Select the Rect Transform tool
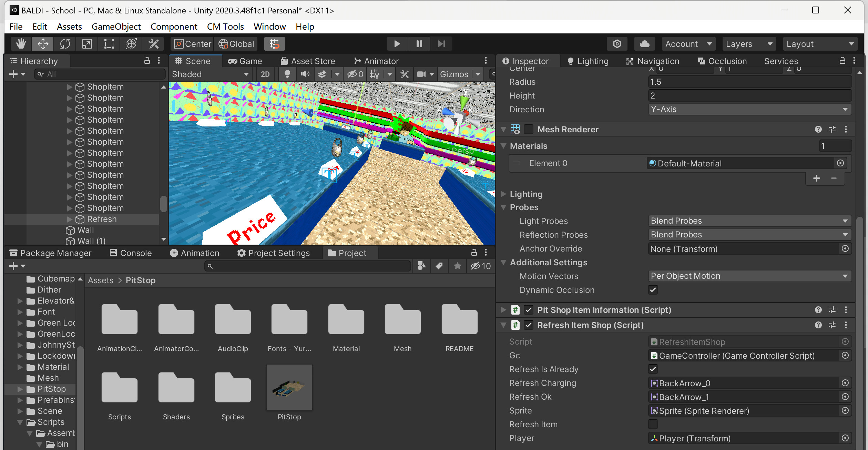The height and width of the screenshot is (450, 868). 109,44
